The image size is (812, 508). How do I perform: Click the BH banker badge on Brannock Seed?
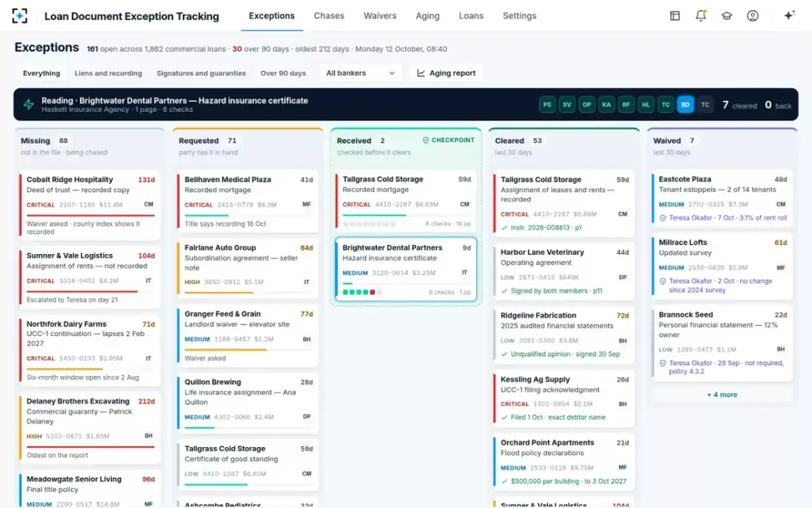(x=781, y=350)
